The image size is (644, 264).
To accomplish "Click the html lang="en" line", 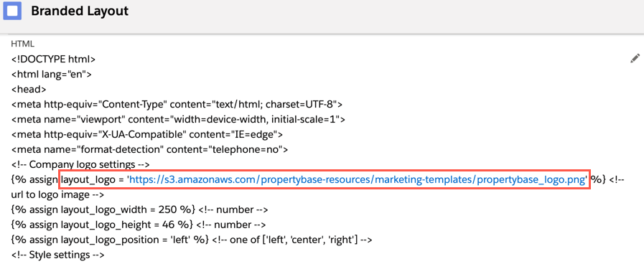I will point(52,75).
